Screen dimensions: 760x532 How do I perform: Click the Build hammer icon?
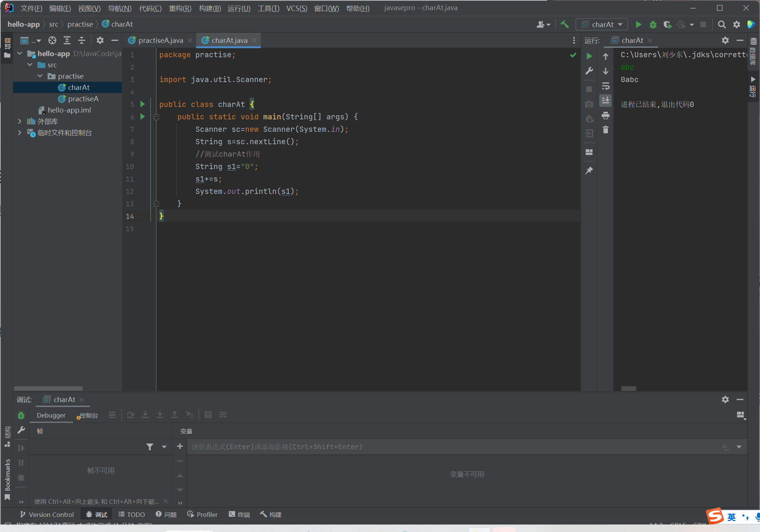565,24
